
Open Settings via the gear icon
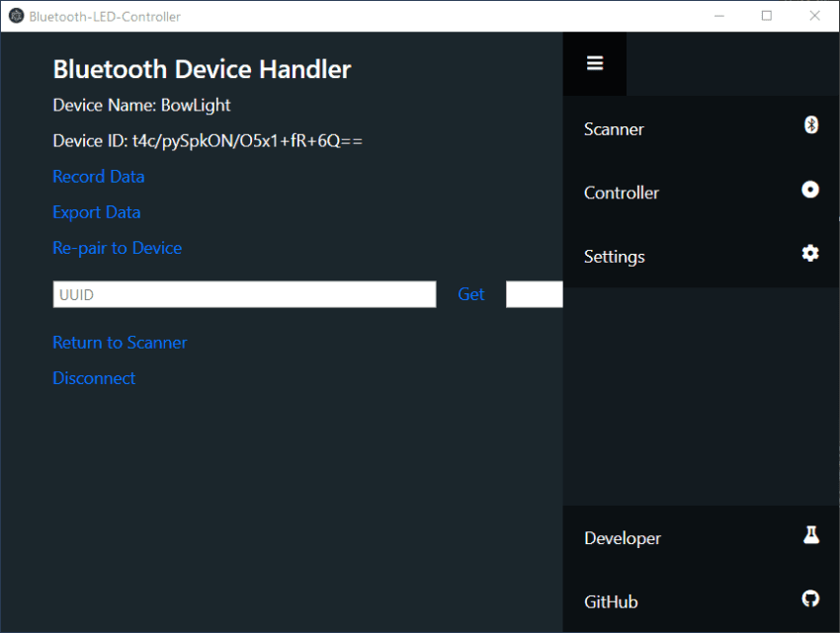[810, 253]
